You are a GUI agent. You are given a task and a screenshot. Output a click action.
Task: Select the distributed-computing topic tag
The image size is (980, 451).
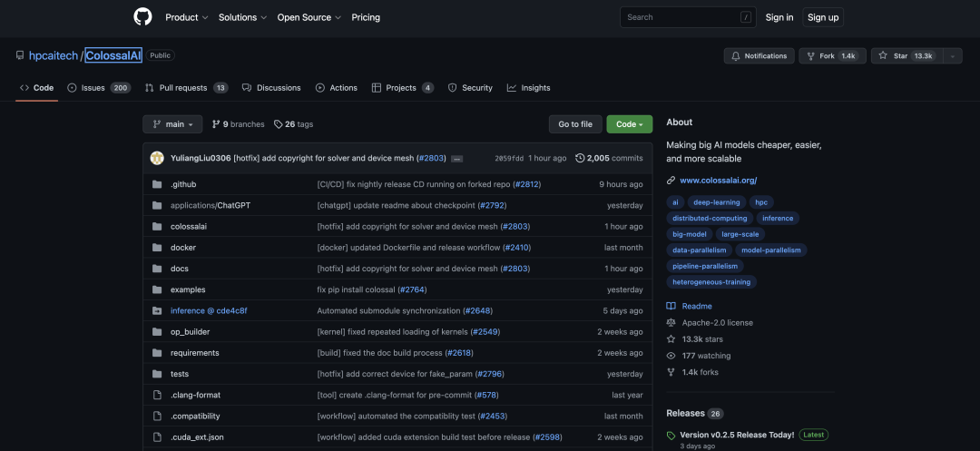coord(710,218)
